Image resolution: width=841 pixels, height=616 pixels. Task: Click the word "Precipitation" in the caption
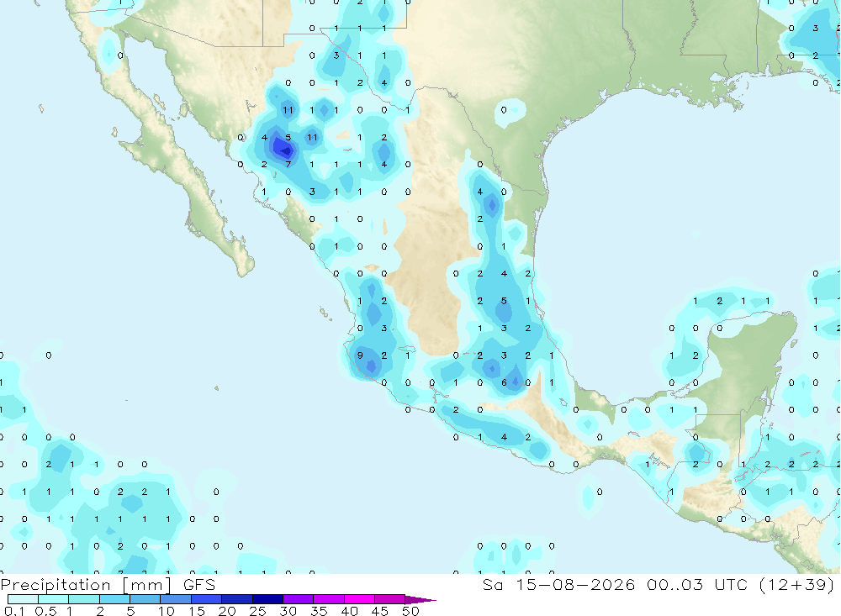click(x=56, y=585)
